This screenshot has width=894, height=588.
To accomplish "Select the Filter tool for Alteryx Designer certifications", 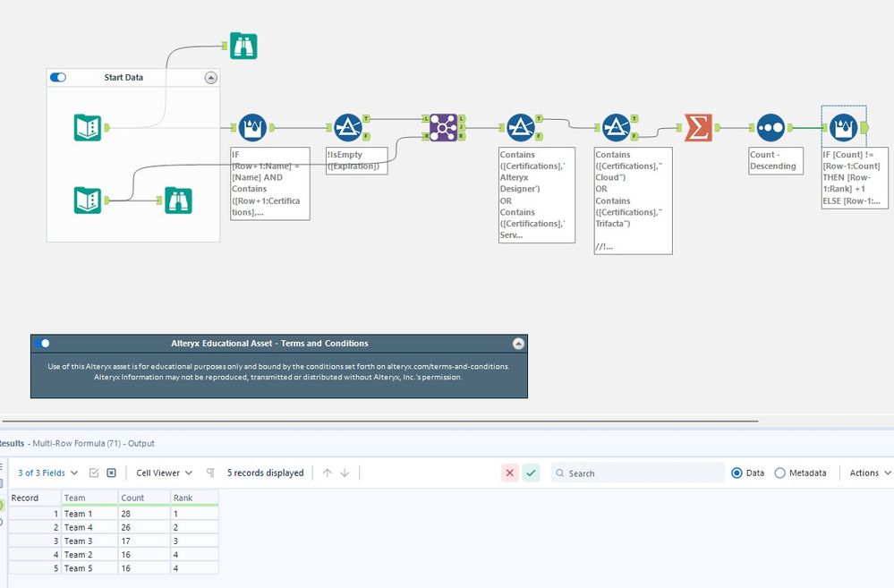I will [x=521, y=127].
